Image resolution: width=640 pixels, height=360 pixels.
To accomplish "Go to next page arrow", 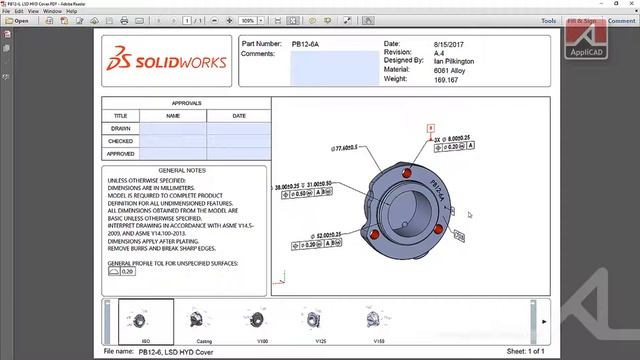I will pyautogui.click(x=173, y=20).
